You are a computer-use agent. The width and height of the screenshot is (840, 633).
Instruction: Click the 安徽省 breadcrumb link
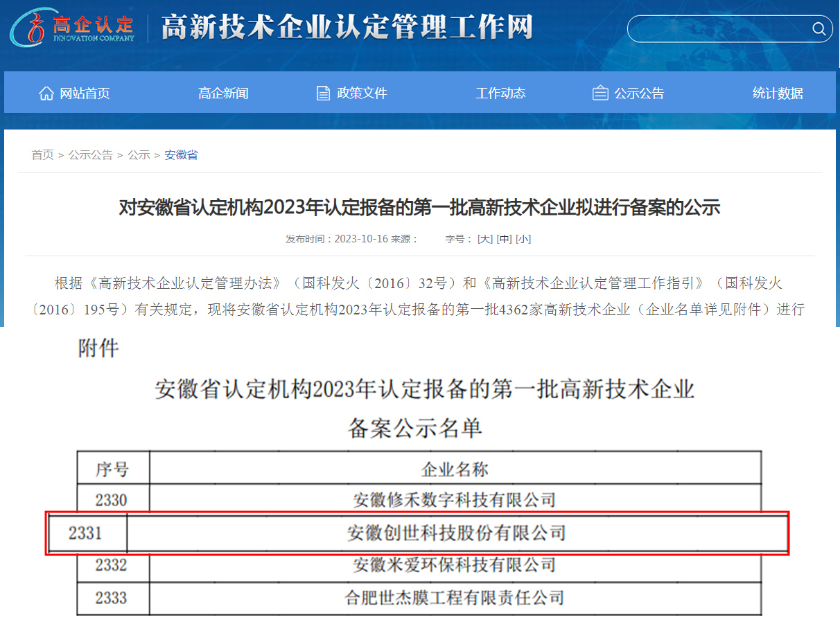[x=181, y=155]
